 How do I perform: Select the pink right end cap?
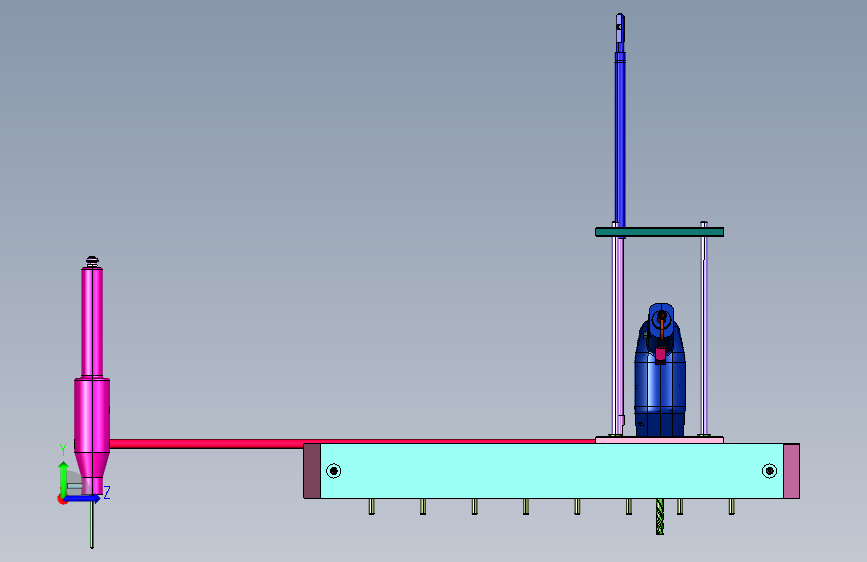[791, 471]
